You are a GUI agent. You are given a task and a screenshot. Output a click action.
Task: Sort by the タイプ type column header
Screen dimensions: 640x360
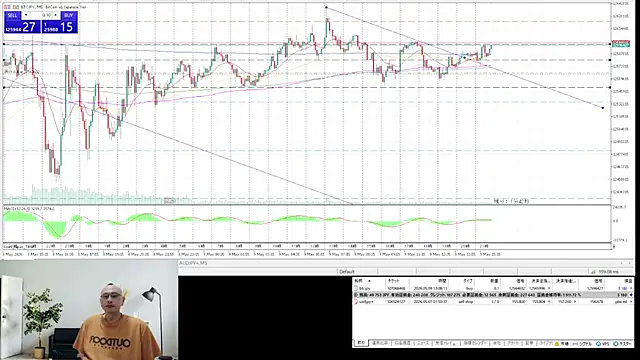(467, 281)
